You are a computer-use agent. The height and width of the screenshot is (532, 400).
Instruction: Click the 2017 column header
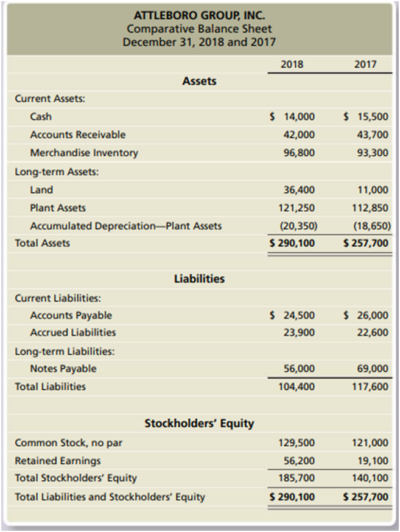coord(365,64)
